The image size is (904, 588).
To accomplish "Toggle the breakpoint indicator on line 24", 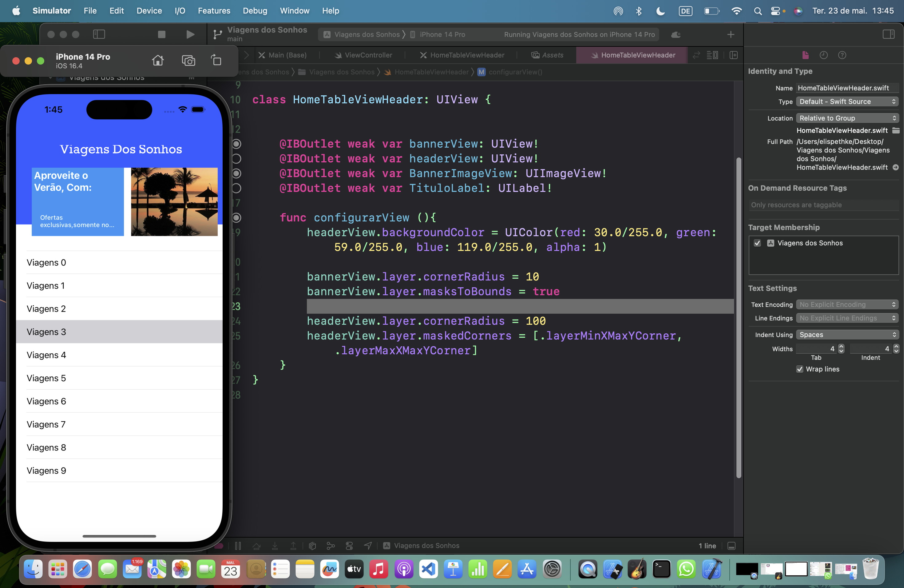I will (239, 320).
